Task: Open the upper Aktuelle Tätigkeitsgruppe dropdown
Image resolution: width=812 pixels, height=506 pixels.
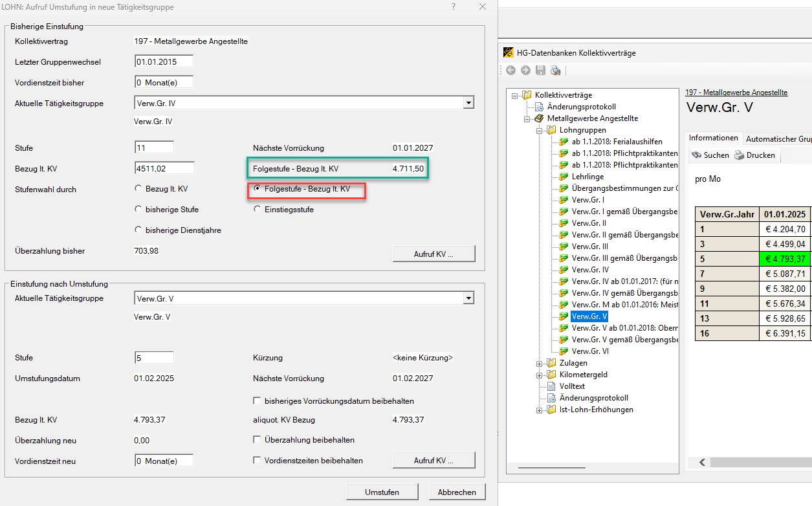Action: coord(468,103)
